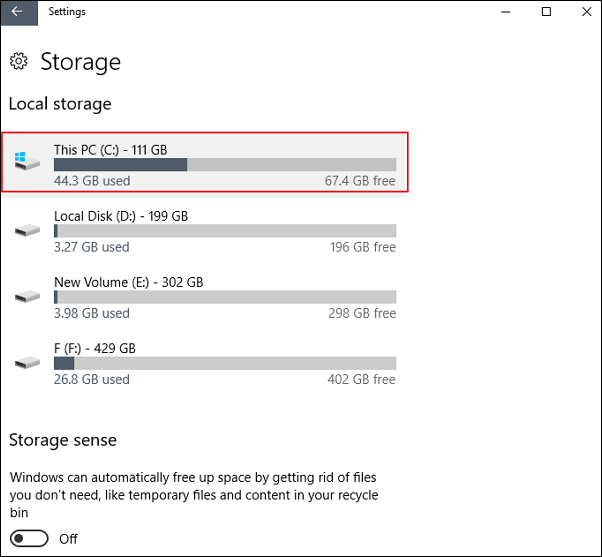Click the Windows drive icon for C:
602x557 pixels.
click(x=27, y=161)
